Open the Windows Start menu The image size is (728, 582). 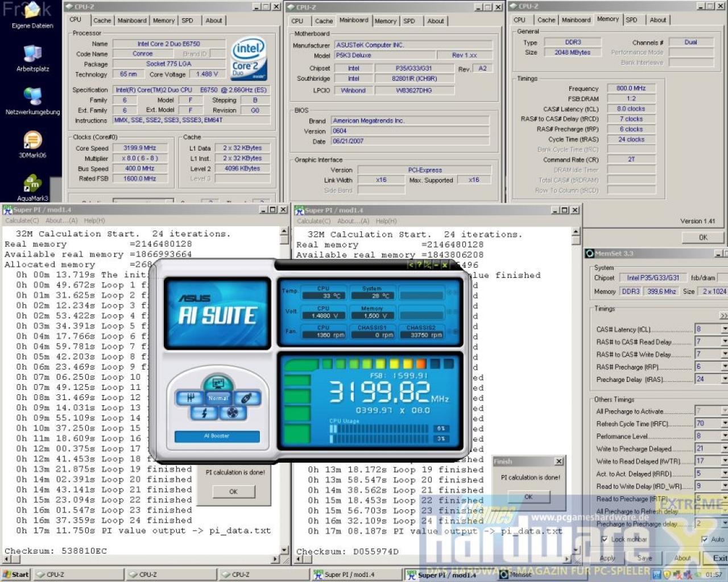15,575
